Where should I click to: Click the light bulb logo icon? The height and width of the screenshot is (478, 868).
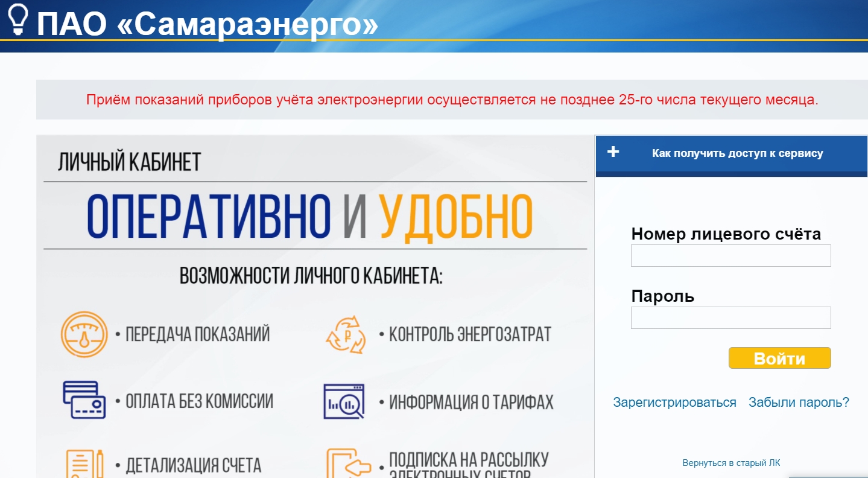[17, 19]
